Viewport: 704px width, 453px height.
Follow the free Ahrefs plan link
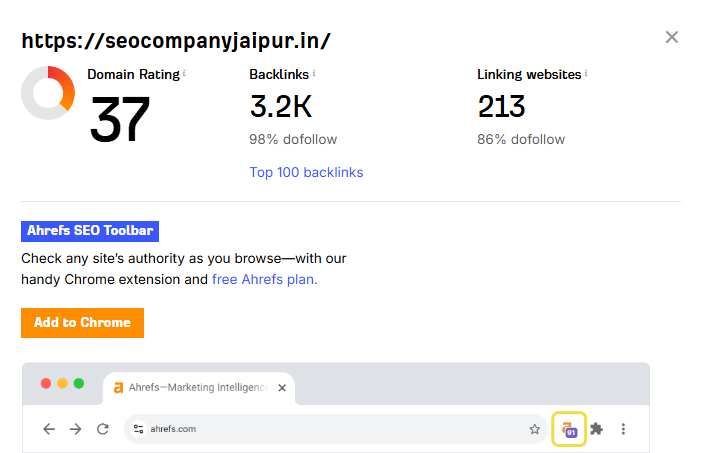click(264, 279)
